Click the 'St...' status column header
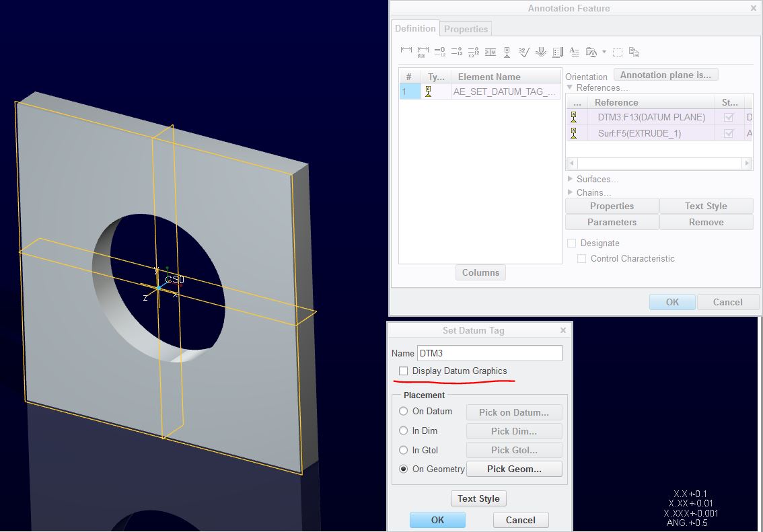The height and width of the screenshot is (532, 763). point(729,103)
